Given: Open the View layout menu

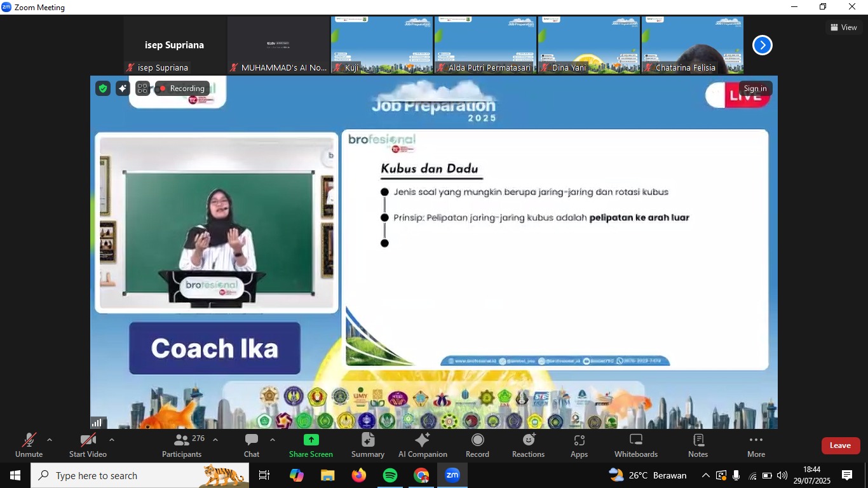Looking at the screenshot, I should tap(843, 27).
